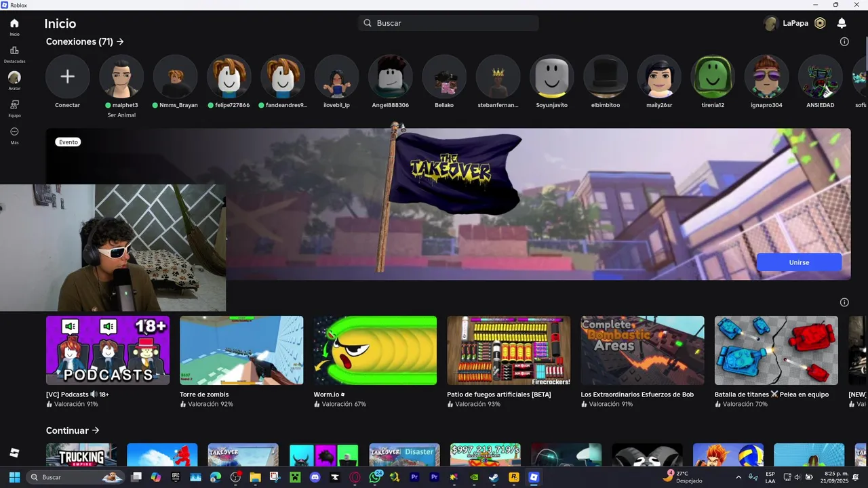The image size is (868, 488).
Task: Open the Más menu in sidebar
Action: tap(14, 135)
